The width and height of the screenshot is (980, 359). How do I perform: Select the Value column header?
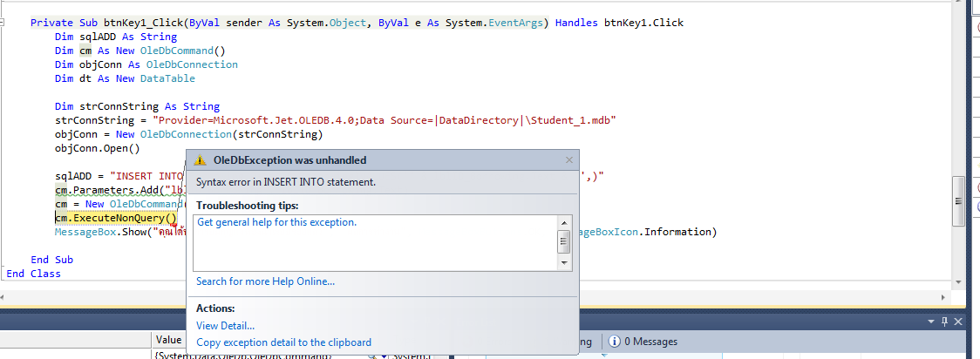(168, 340)
